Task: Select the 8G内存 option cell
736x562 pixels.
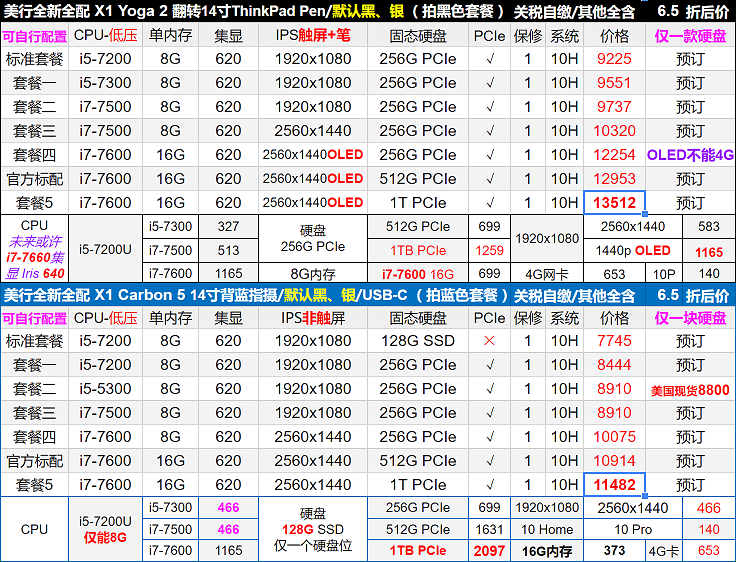Action: click(313, 273)
